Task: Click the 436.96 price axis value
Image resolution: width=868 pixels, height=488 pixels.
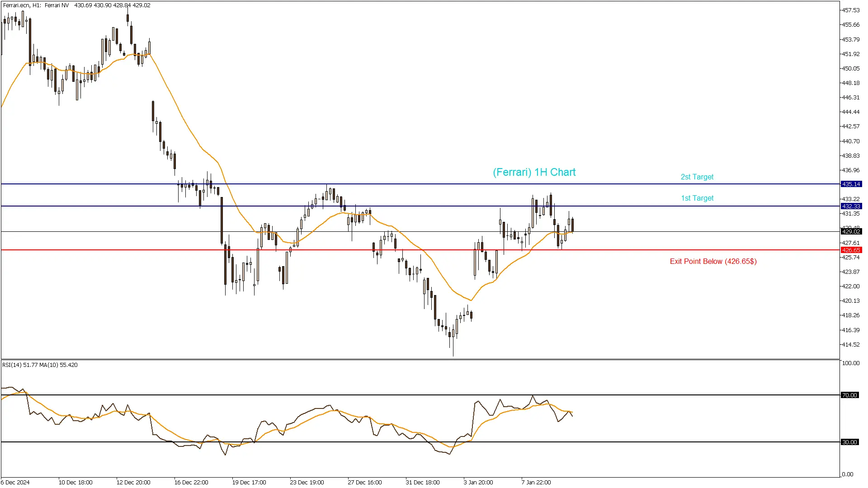Action: pyautogui.click(x=850, y=170)
